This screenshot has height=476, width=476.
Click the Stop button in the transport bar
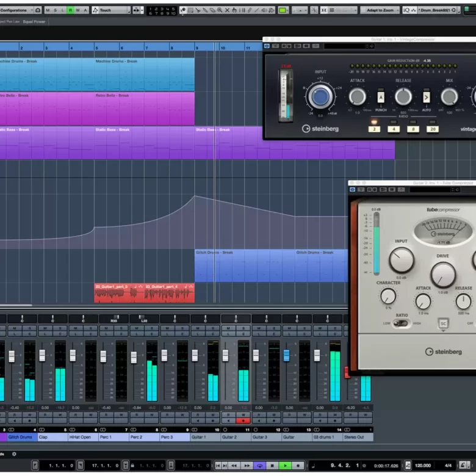pyautogui.click(x=272, y=466)
